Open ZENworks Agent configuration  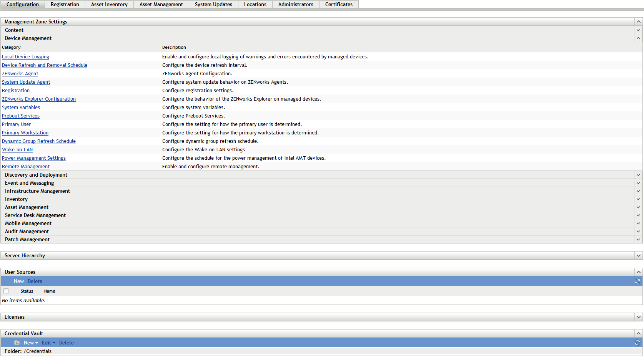click(x=20, y=73)
